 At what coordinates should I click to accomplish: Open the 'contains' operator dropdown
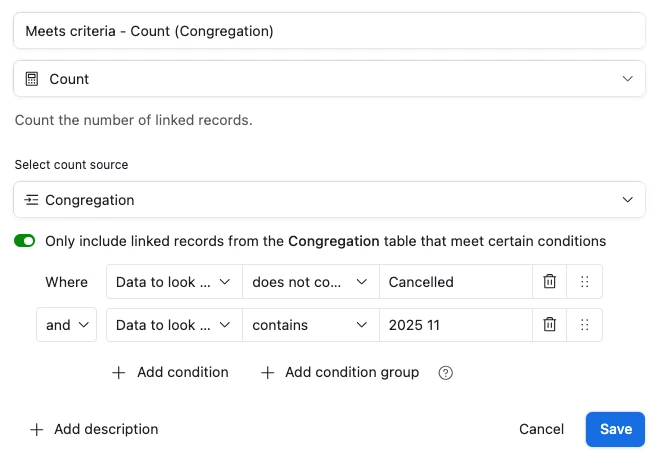311,324
